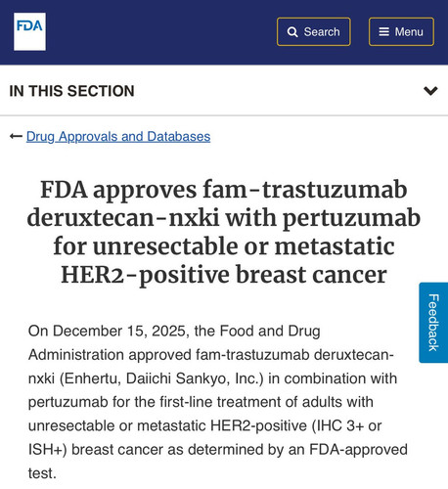Image resolution: width=448 pixels, height=489 pixels.
Task: Open Drug Approvals and Databases link
Action: click(118, 137)
